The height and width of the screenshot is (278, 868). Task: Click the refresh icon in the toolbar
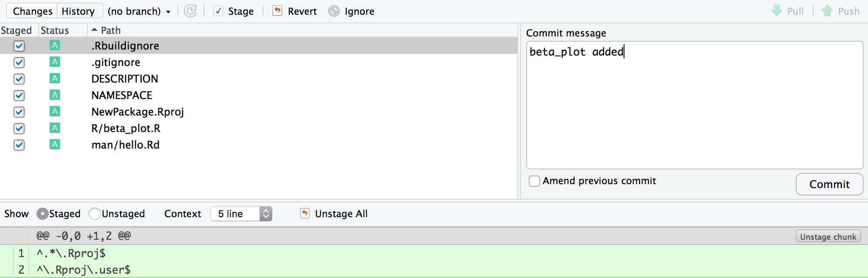(190, 11)
